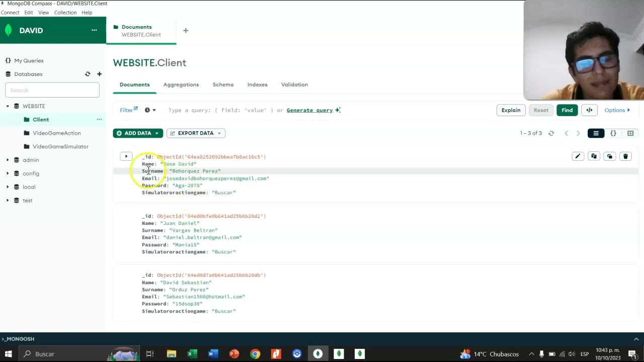
Task: Open File Explorer from the taskbar
Action: (x=172, y=354)
